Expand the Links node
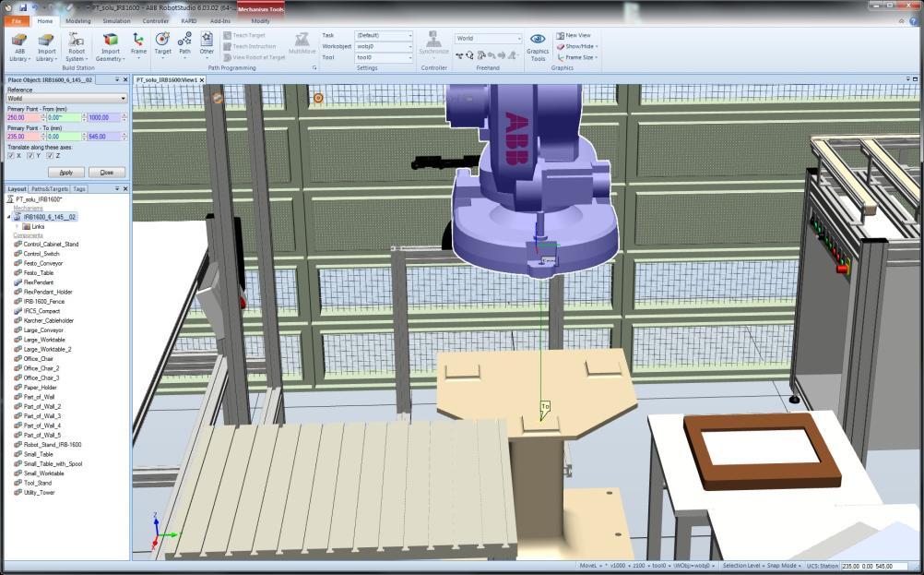 [17, 226]
